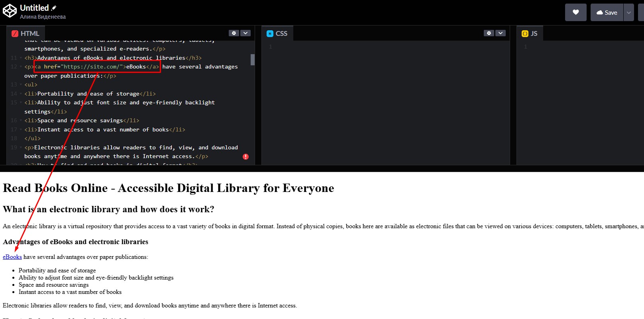Click the pencil icon to edit title
The width and height of the screenshot is (644, 319).
(54, 8)
